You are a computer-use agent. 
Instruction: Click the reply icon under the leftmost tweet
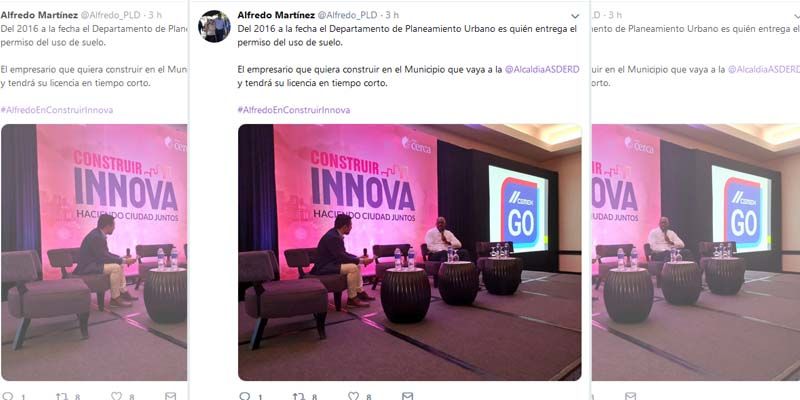[x=7, y=396]
